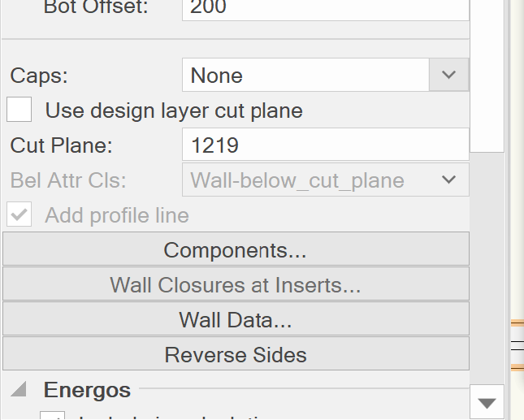Toggle the Add profile line checkbox
Screen dimensions: 524x420
19,215
